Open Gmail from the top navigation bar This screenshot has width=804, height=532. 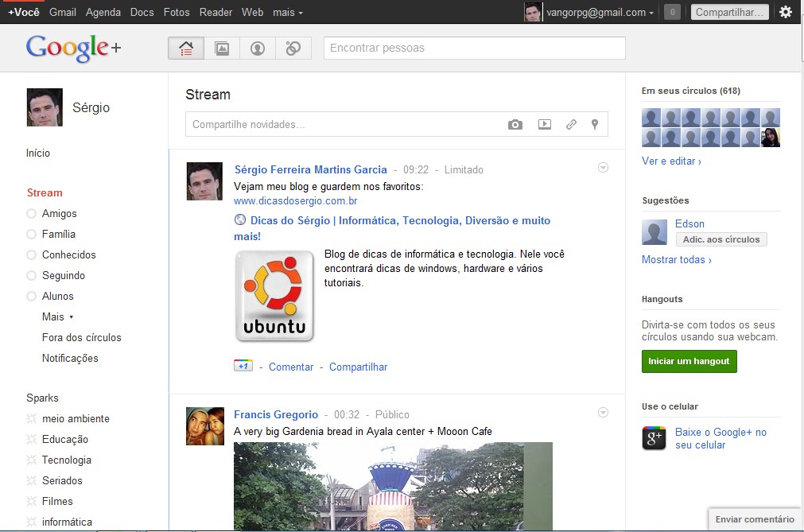tap(63, 13)
